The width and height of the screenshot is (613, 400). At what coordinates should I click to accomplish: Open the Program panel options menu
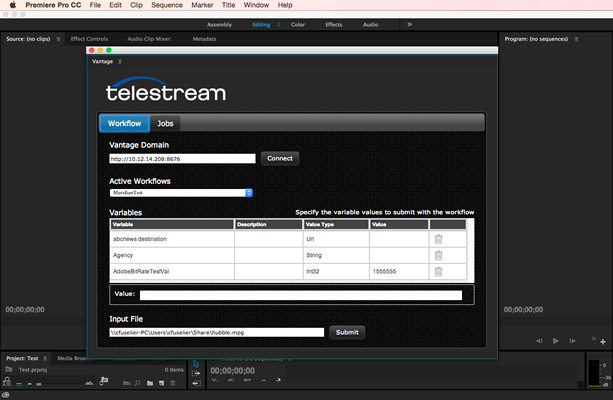point(576,39)
